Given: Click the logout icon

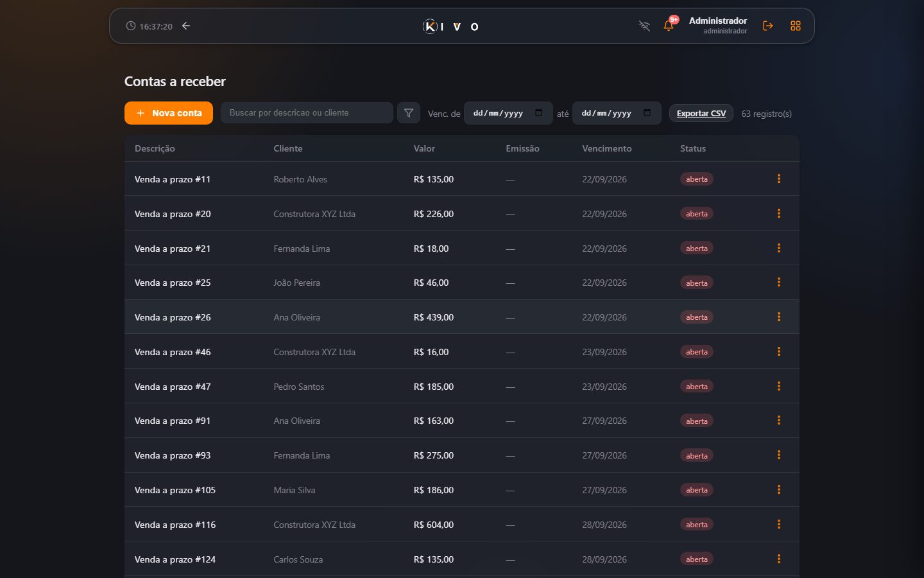Looking at the screenshot, I should pos(768,26).
